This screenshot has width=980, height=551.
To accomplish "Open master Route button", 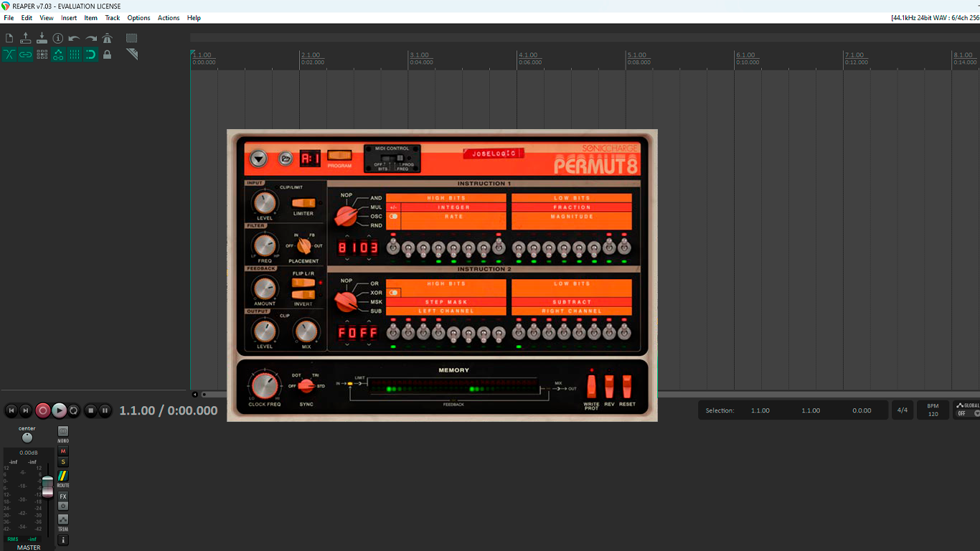I will (x=63, y=476).
